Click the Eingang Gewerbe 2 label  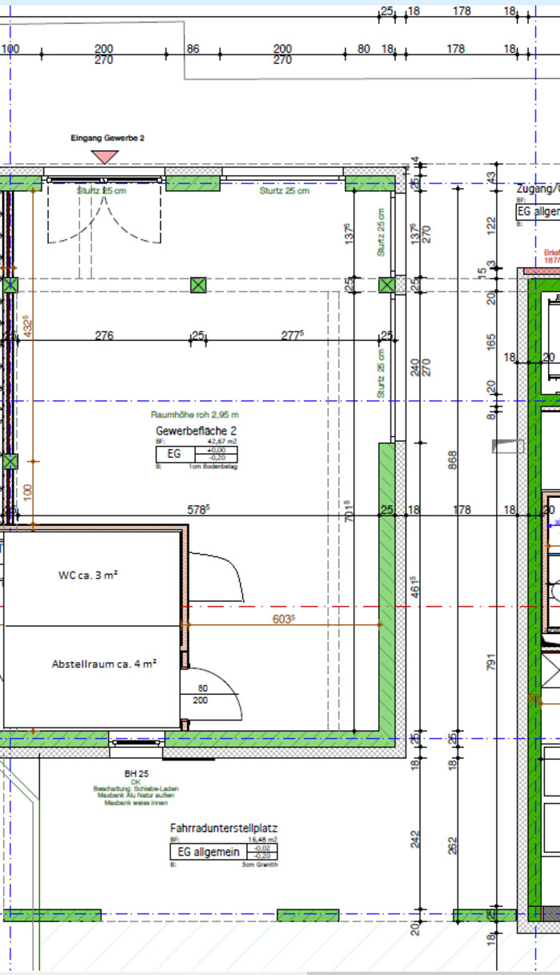107,138
